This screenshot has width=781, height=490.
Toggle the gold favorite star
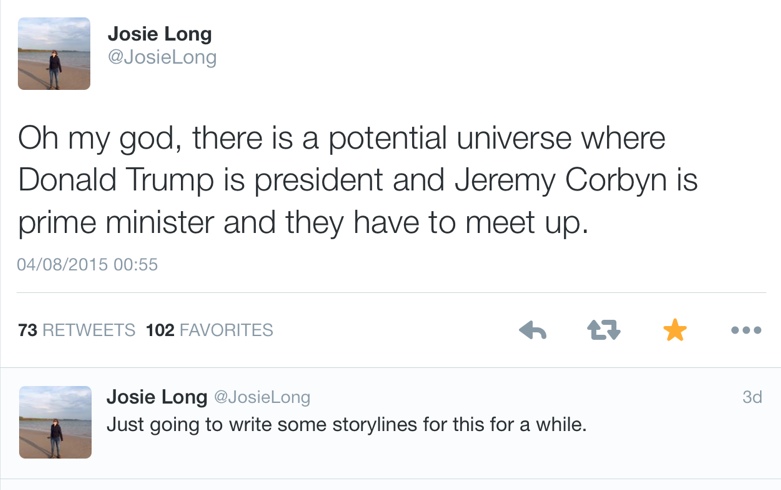pos(675,330)
